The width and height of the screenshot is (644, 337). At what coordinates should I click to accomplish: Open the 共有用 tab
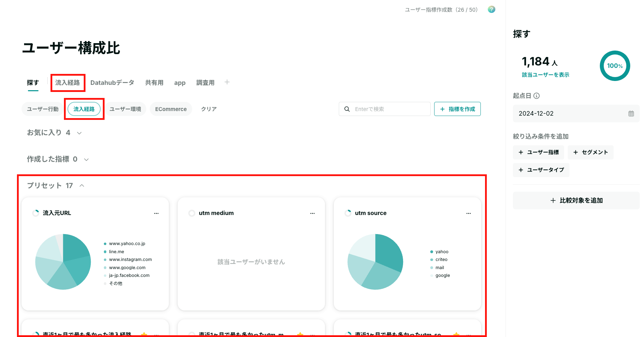(154, 82)
